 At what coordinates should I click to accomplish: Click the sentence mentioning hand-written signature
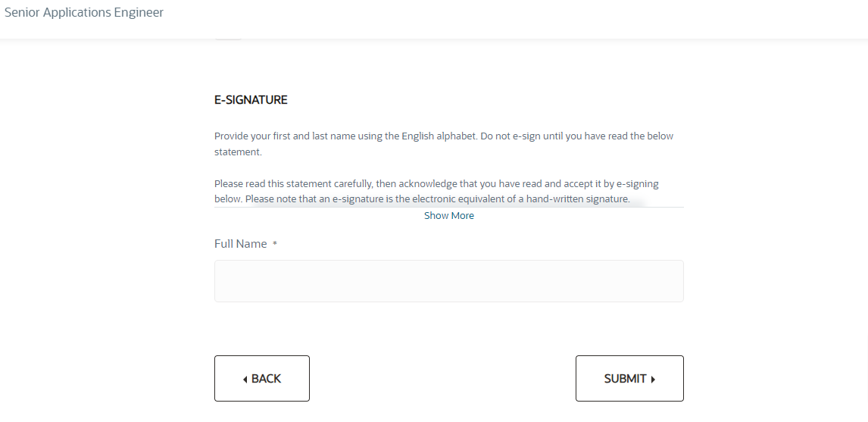pos(437,198)
